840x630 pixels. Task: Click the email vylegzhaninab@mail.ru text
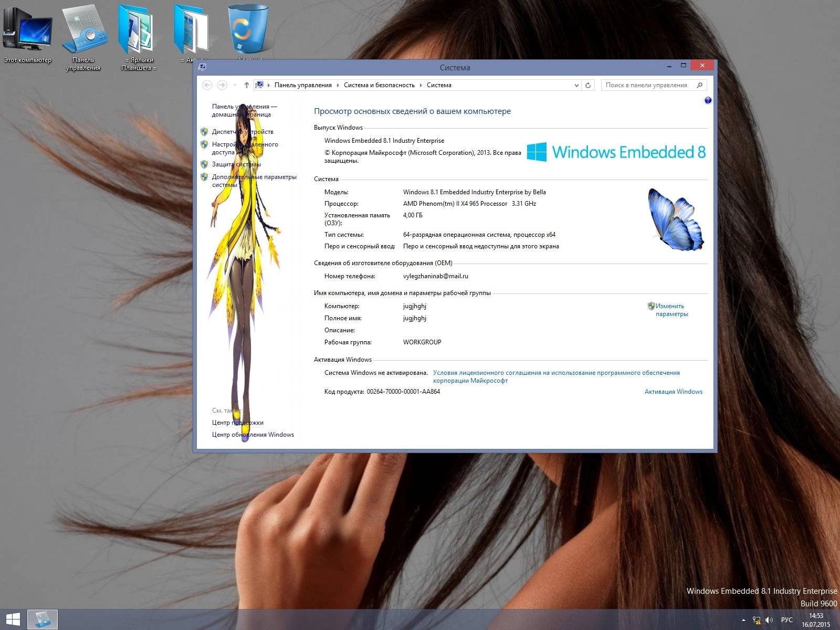(435, 276)
